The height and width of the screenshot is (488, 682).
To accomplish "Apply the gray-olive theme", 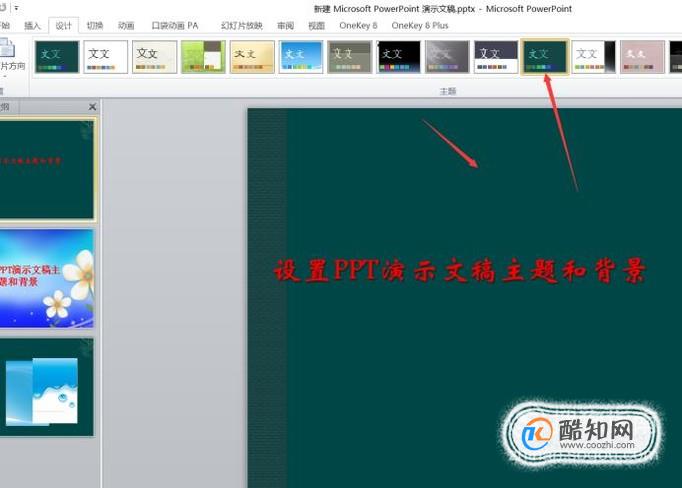I will pyautogui.click(x=350, y=57).
